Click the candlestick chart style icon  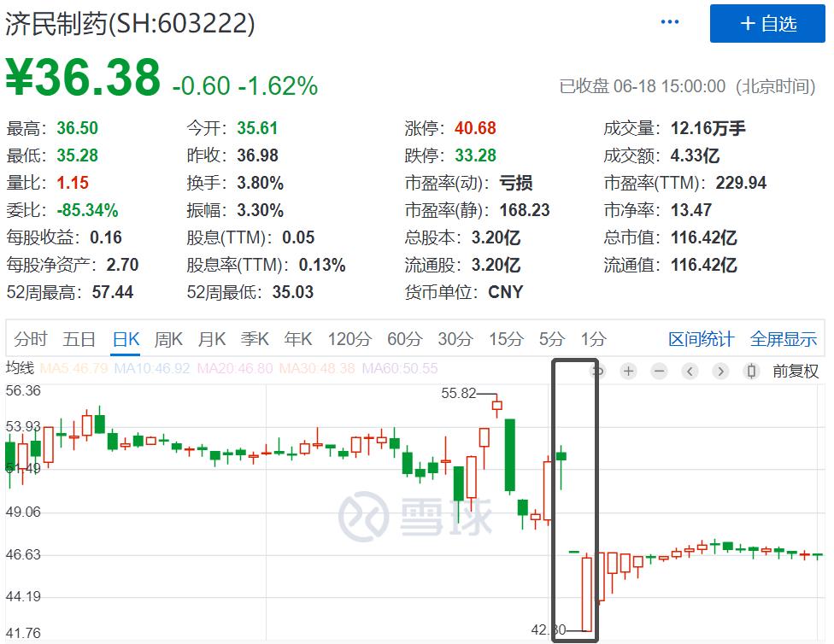point(752,372)
